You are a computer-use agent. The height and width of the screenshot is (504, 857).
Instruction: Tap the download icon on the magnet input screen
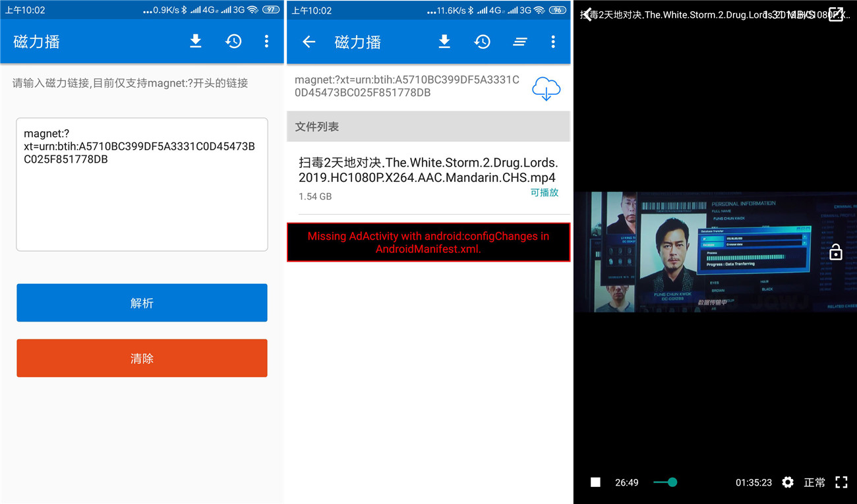[195, 42]
